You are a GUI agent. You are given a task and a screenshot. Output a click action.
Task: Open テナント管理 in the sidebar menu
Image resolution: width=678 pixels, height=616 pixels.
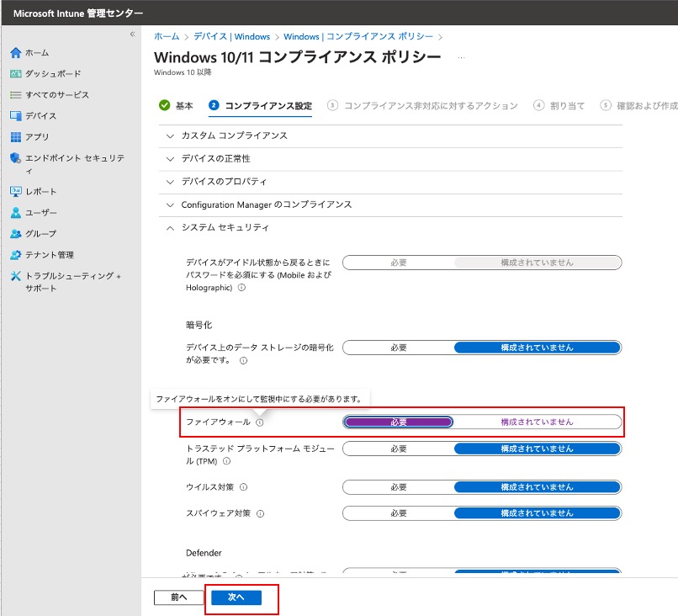50,255
